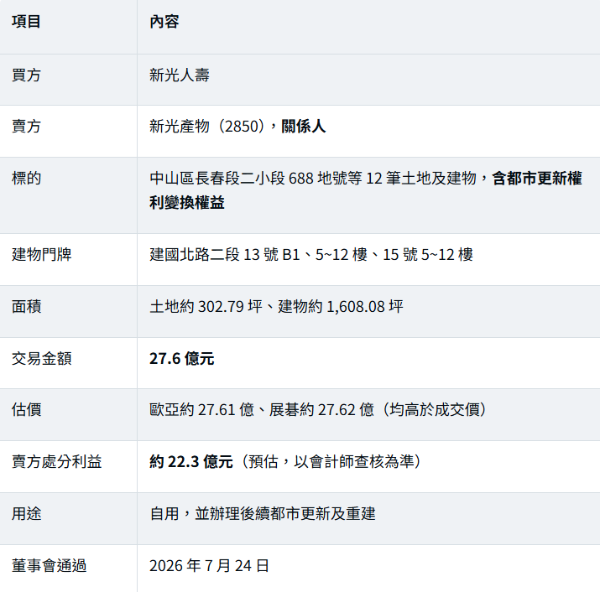
Task: Click the address '建國北路二段 13 號 B1'
Action: (225, 254)
